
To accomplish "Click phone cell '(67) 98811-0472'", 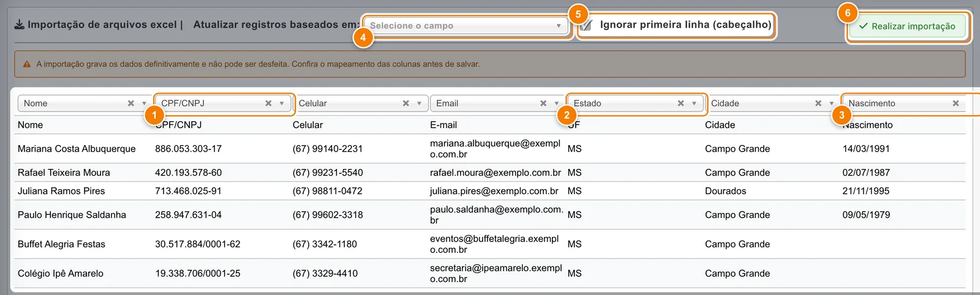I will (x=328, y=191).
